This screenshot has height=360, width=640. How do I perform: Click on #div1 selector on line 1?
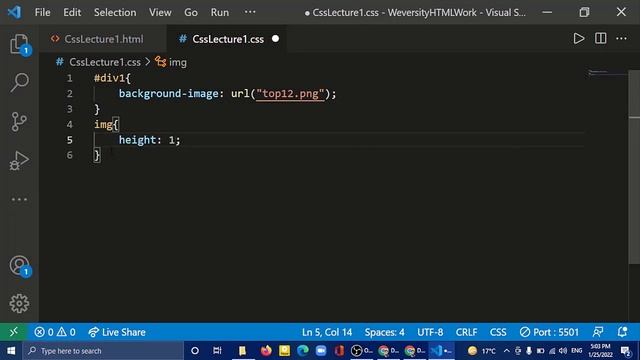(109, 78)
